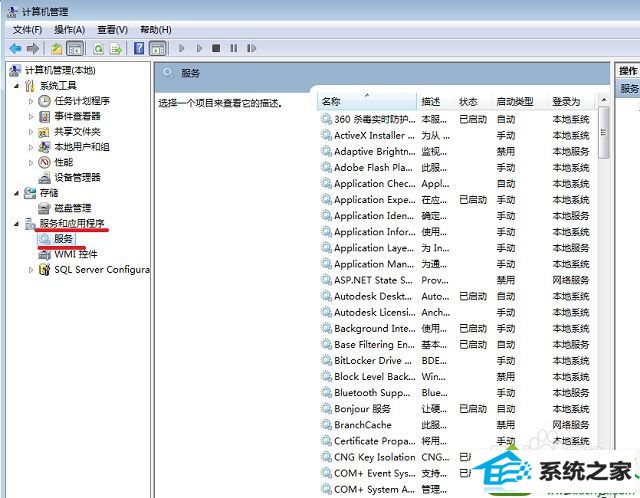Open the Help toolbar icon
The width and height of the screenshot is (640, 498).
pyautogui.click(x=139, y=49)
